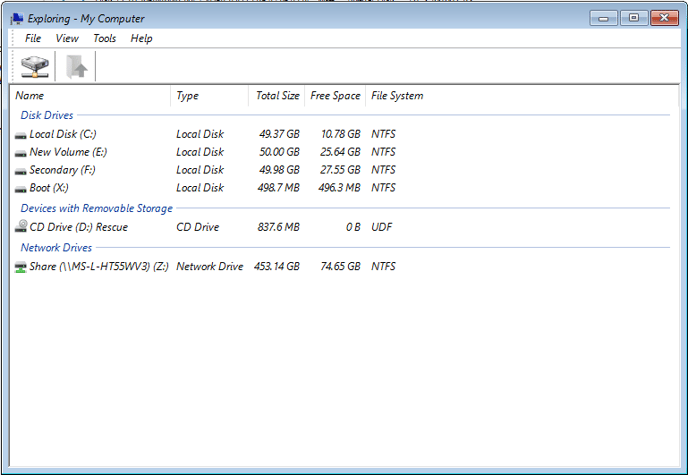
Task: Select the New Volume (E:) drive icon
Action: coord(21,153)
